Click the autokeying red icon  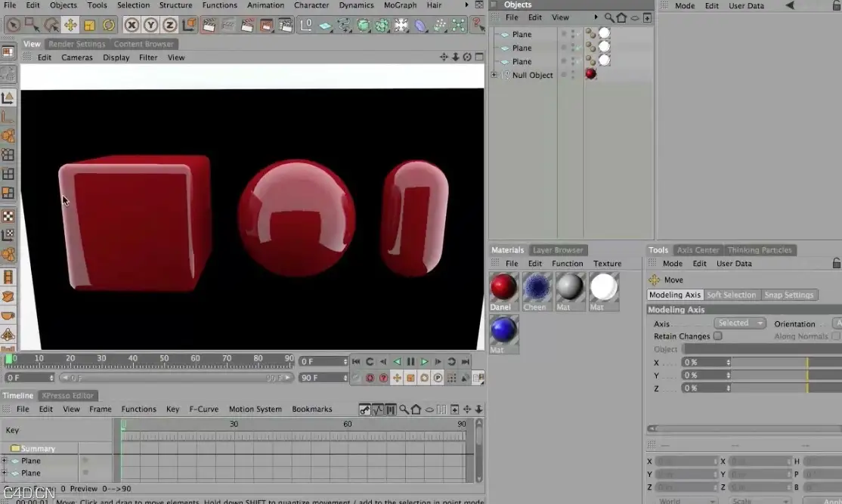pyautogui.click(x=383, y=378)
